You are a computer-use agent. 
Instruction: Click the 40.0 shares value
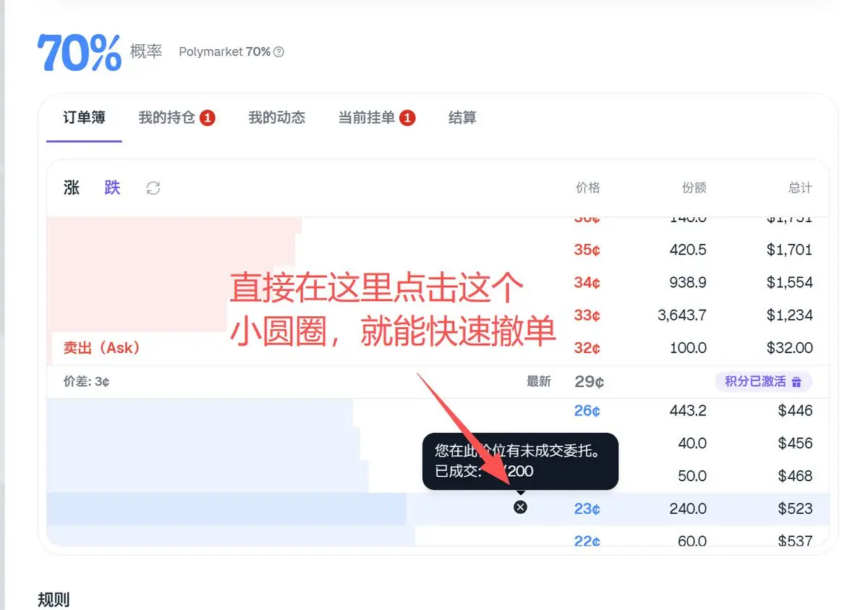pyautogui.click(x=693, y=444)
